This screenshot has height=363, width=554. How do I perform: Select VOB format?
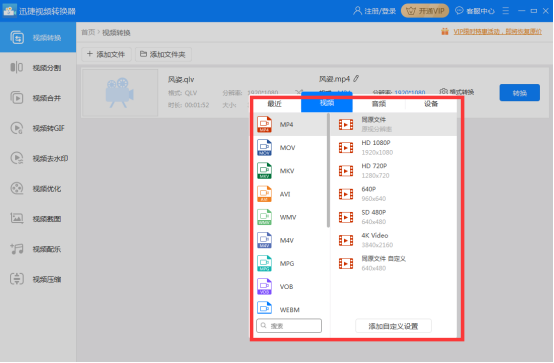[290, 287]
